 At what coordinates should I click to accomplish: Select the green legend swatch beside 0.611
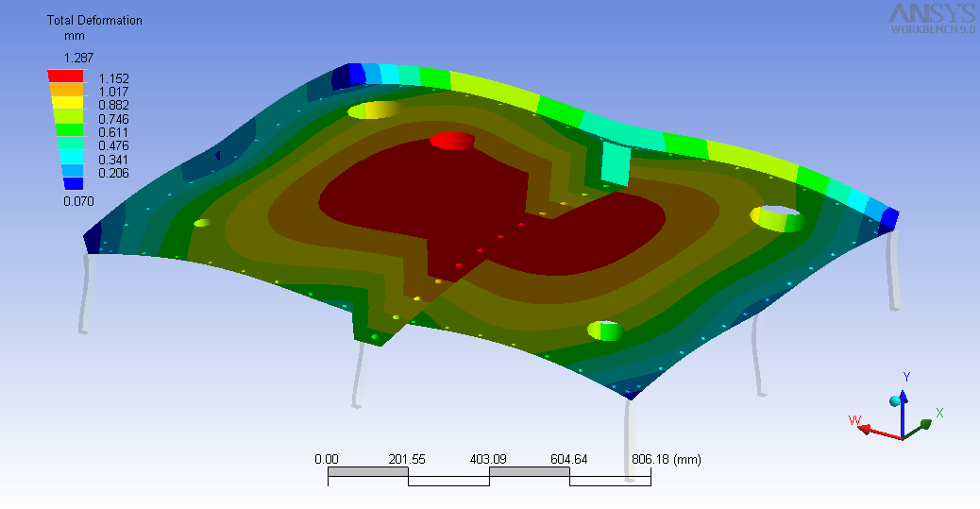(69, 130)
